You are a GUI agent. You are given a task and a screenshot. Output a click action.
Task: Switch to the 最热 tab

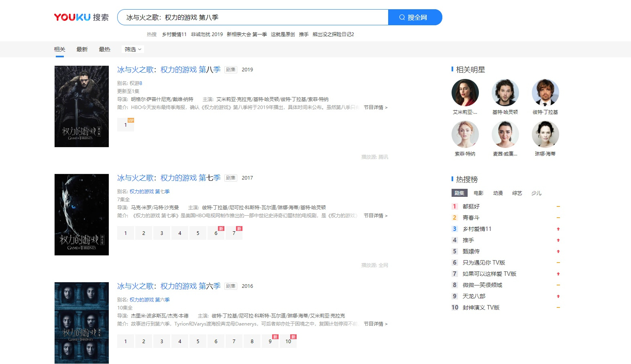[x=104, y=49]
